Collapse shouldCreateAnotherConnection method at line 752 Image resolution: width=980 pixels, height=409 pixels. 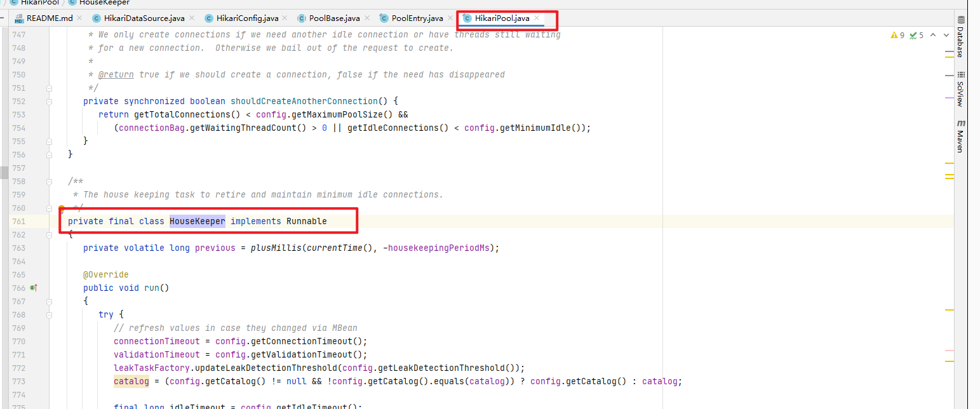pyautogui.click(x=49, y=101)
